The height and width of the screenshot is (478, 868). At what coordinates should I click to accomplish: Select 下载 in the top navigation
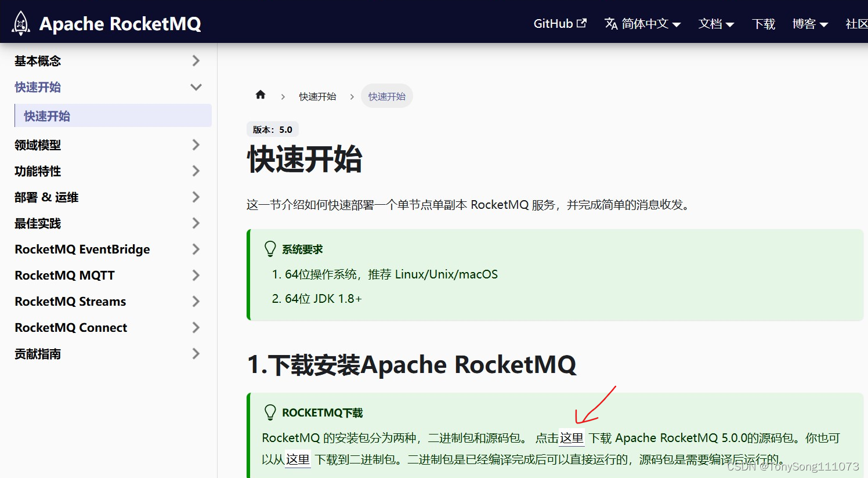(763, 24)
